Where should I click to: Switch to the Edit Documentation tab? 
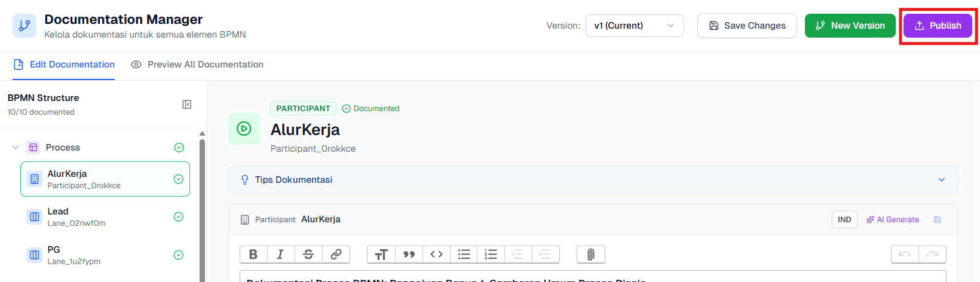click(x=64, y=65)
